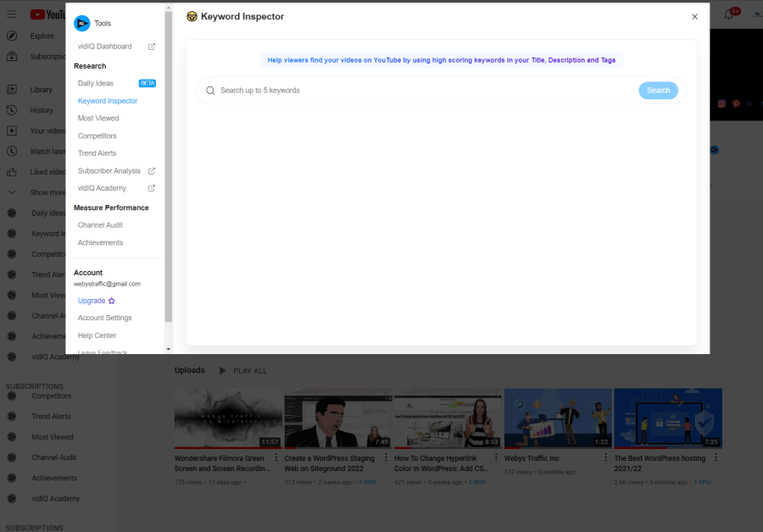Screen dimensions: 763x532
Task: Open Account Settings
Action: pyautogui.click(x=104, y=318)
